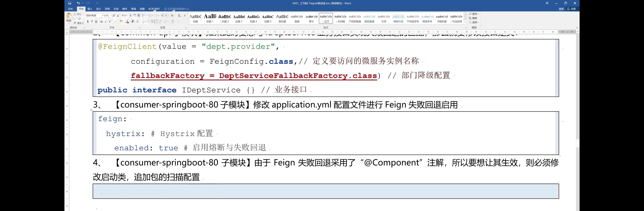Open Ribbon Display Options icon
This screenshot has width=644, height=211.
pos(547,3)
